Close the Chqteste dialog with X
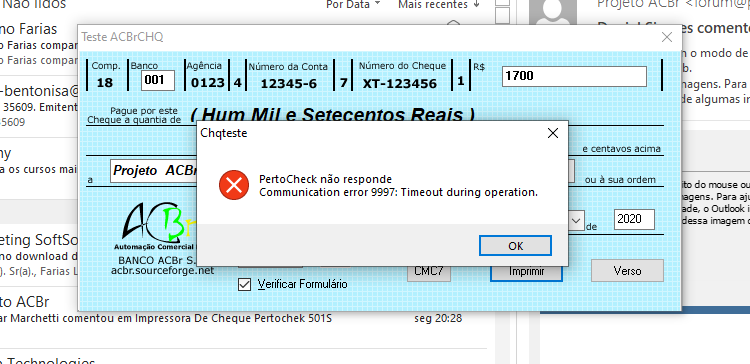 click(552, 133)
